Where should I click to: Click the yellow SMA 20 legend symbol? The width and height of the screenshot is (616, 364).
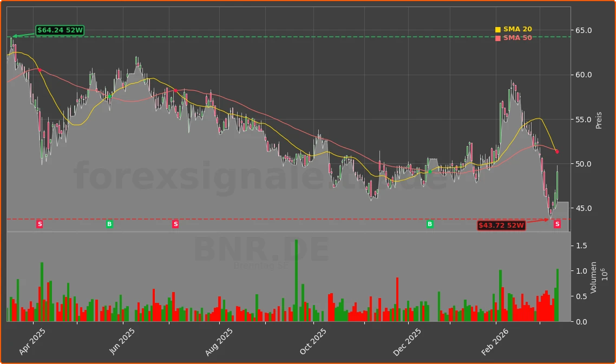pos(497,29)
